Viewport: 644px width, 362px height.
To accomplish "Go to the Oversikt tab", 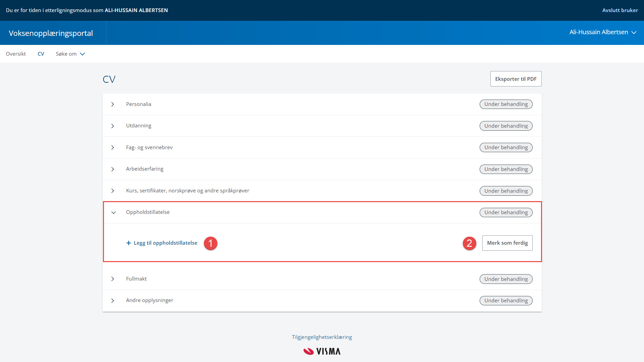I will click(16, 54).
